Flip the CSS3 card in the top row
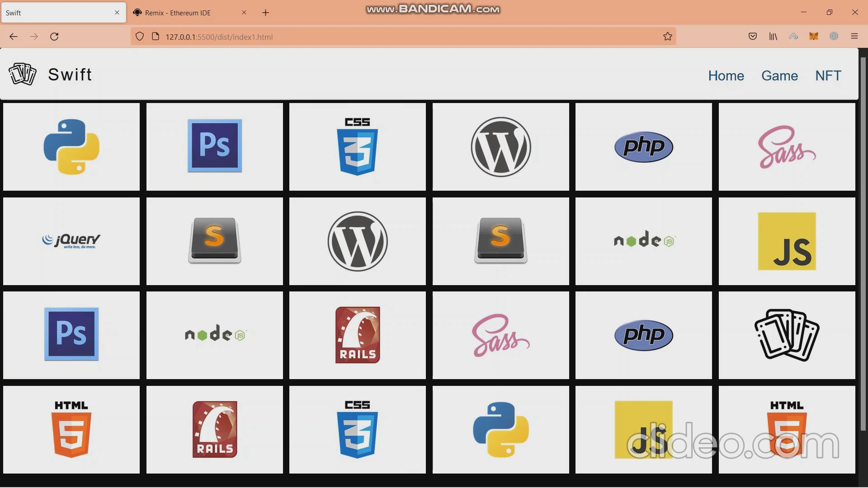868x488 pixels. coord(358,147)
